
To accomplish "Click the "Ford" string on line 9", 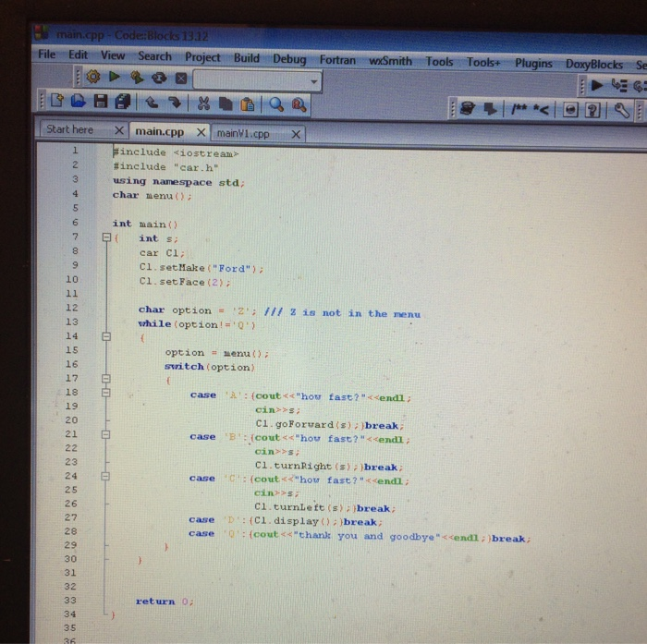I will click(x=231, y=269).
